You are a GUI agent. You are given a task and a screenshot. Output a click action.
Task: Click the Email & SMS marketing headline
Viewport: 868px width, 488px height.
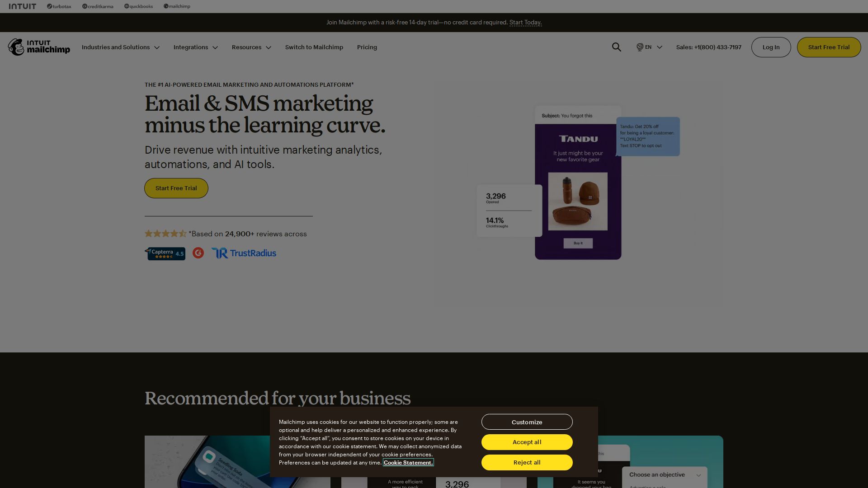(x=265, y=114)
